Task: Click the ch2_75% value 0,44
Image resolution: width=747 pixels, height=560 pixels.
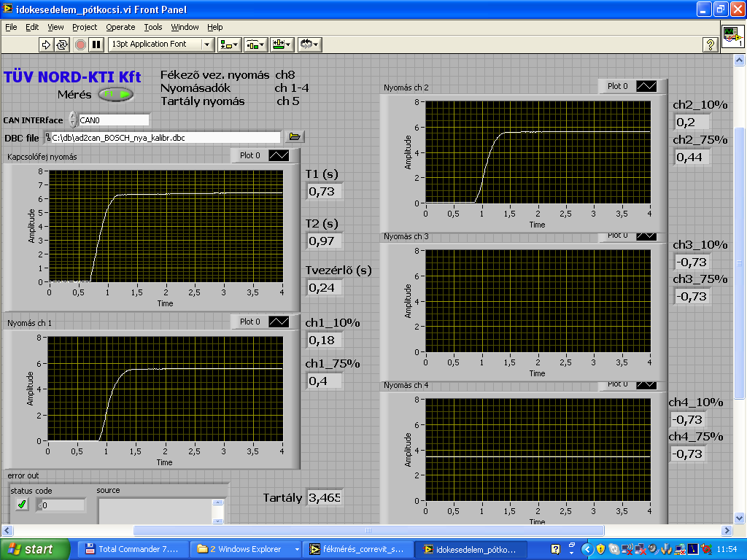Action: click(692, 157)
